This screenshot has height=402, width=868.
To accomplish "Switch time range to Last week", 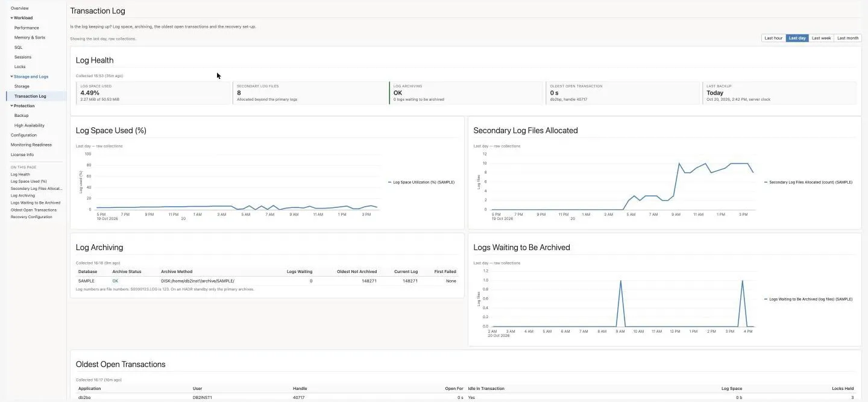I will (x=821, y=38).
